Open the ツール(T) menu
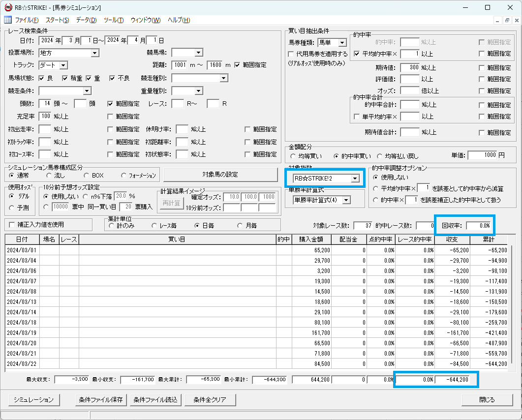This screenshot has height=420, width=522. point(114,20)
